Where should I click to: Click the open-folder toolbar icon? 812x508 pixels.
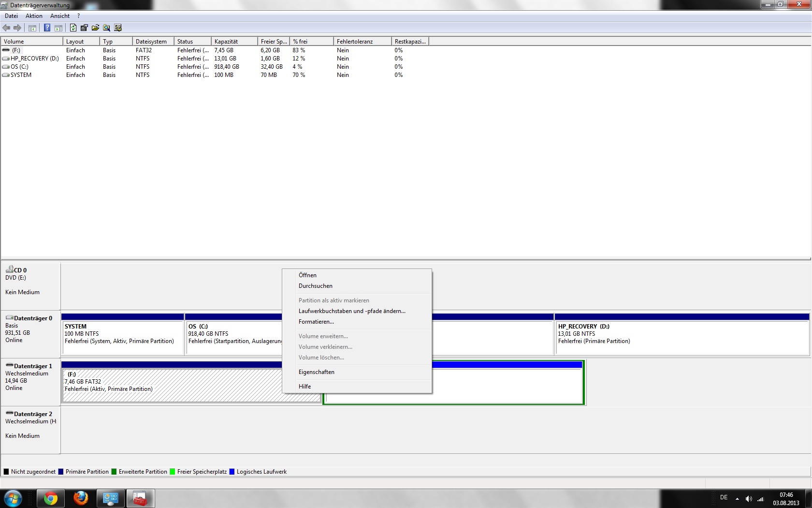pyautogui.click(x=95, y=28)
